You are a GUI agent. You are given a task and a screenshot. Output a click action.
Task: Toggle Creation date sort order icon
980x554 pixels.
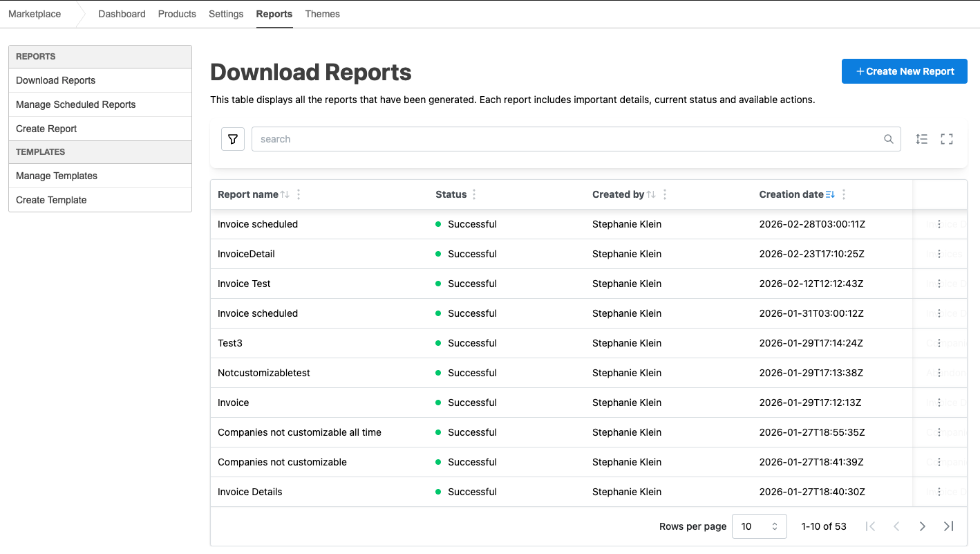tap(830, 195)
